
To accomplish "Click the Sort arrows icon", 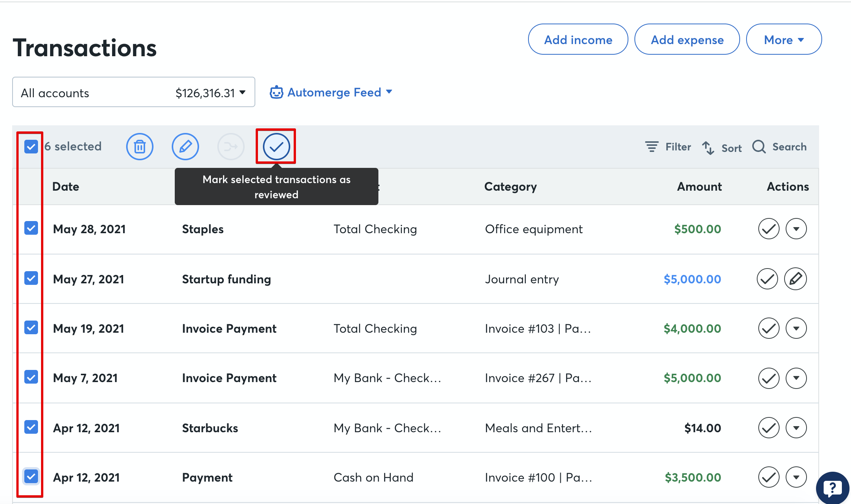I will 708,148.
